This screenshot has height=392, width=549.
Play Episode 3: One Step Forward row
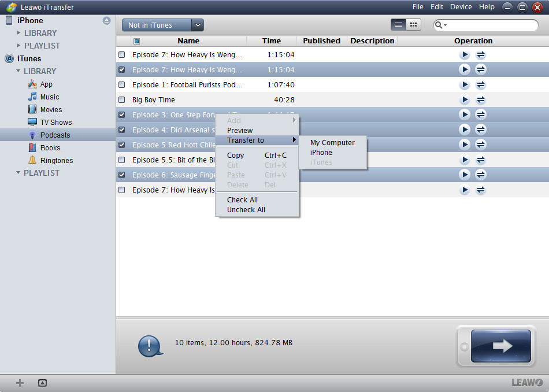[464, 114]
